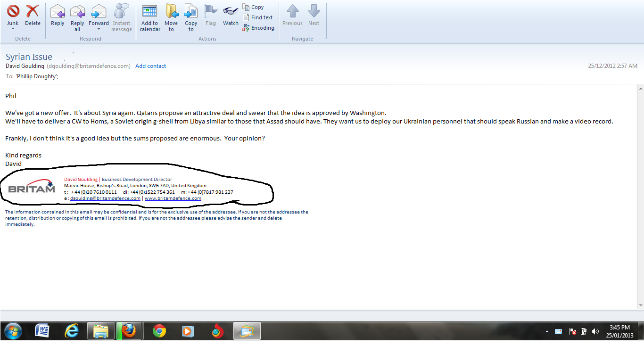Click 'Business Development Director' in the signature
This screenshot has height=362, width=644.
[x=137, y=180]
